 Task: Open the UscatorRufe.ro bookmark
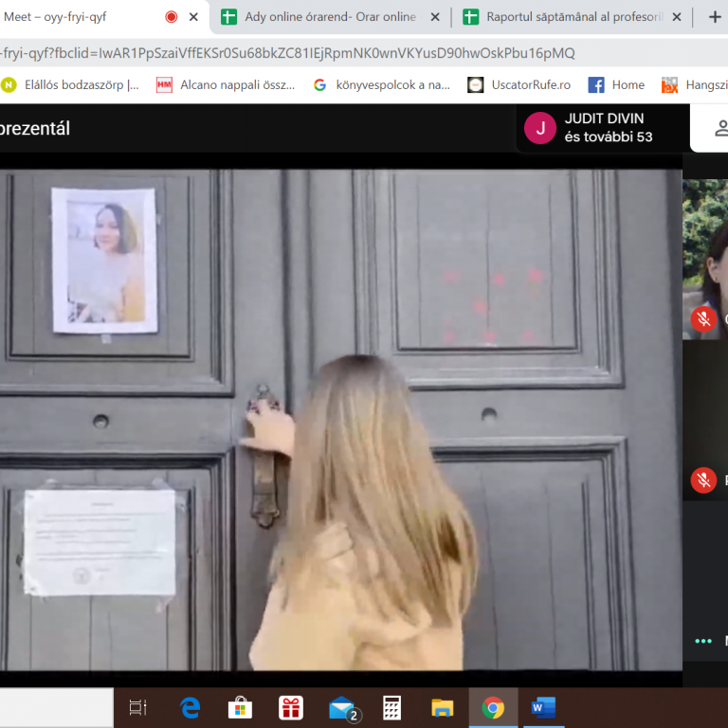(x=519, y=84)
